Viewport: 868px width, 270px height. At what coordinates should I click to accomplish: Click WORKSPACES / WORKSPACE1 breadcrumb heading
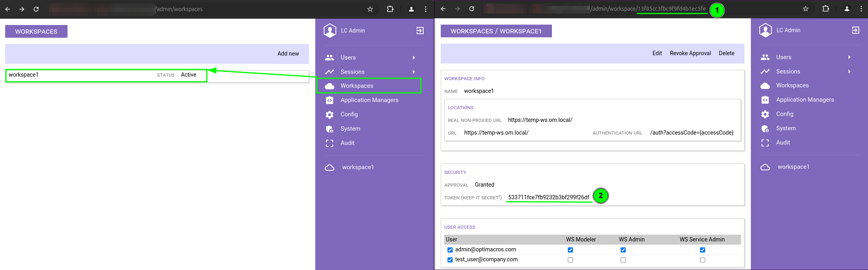pos(496,31)
